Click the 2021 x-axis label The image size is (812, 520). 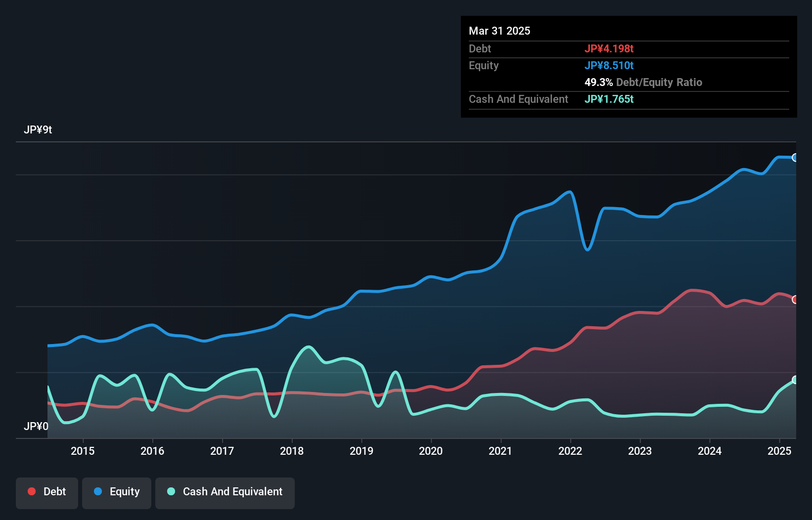click(x=500, y=451)
